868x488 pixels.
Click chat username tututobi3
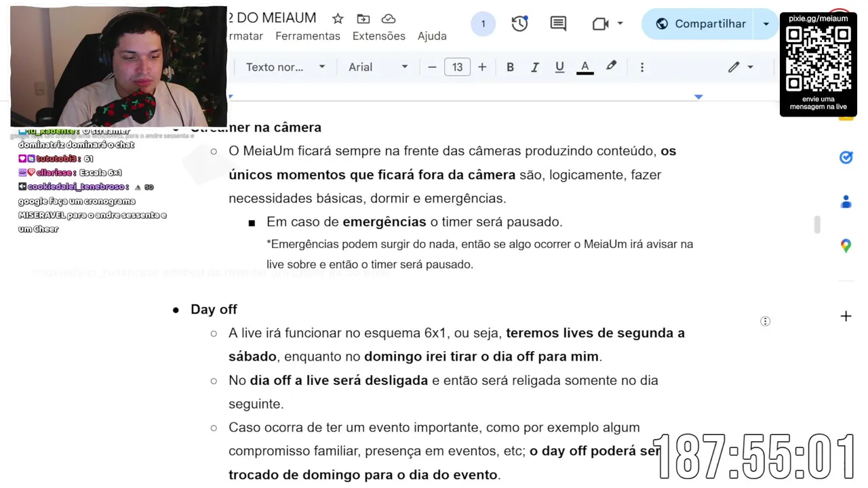(58, 159)
